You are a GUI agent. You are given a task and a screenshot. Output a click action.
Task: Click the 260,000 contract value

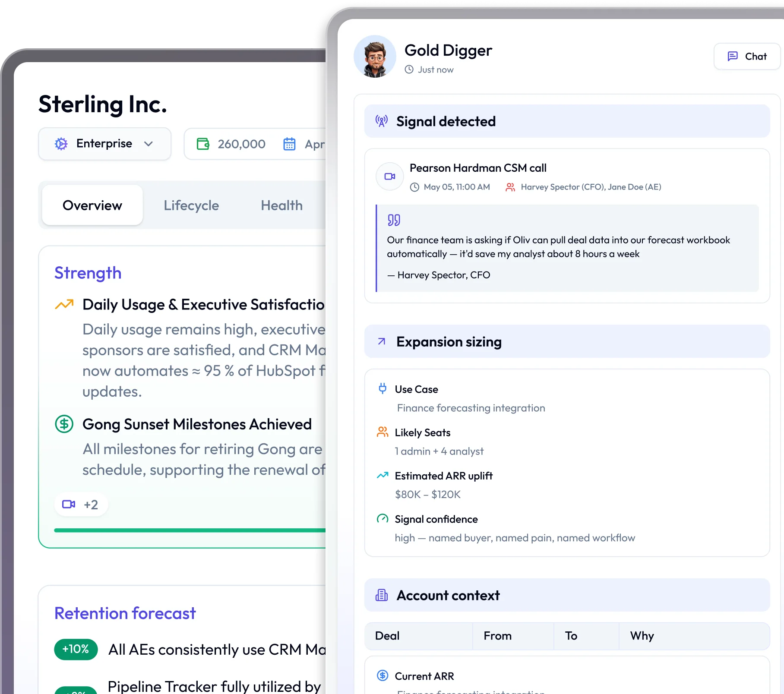click(x=241, y=144)
